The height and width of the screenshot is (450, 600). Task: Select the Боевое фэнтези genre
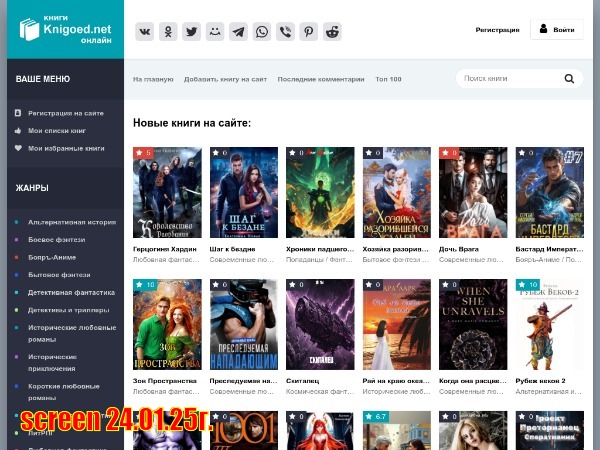[57, 240]
